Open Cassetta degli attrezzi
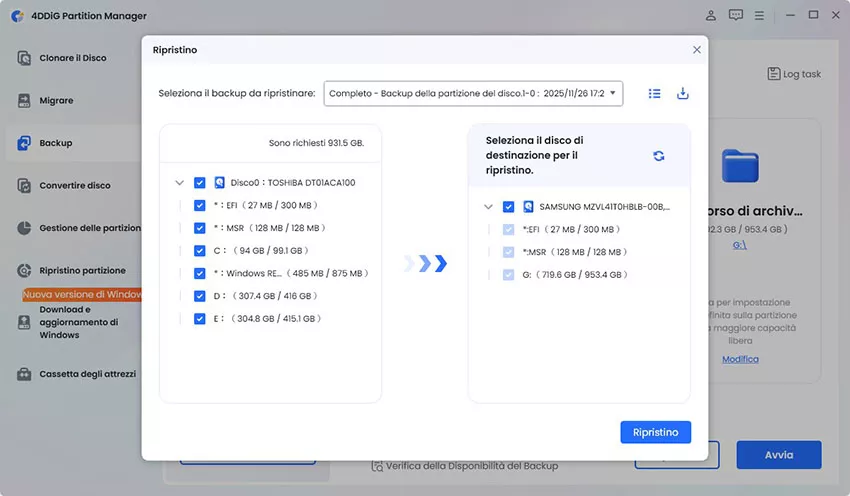The width and height of the screenshot is (850, 496). [87, 374]
